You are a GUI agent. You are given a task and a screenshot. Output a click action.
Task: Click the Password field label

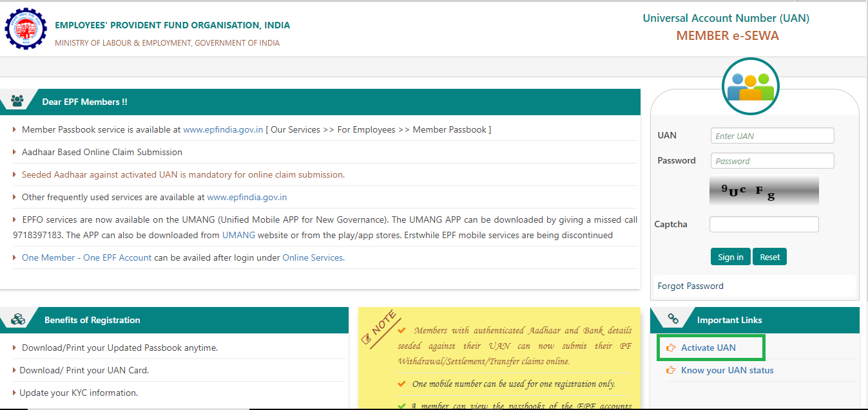pyautogui.click(x=677, y=160)
